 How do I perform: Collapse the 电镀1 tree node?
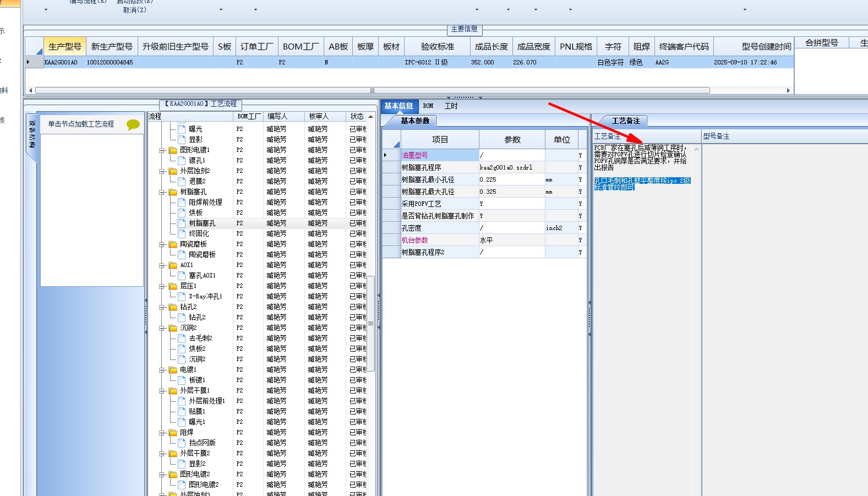(x=162, y=369)
